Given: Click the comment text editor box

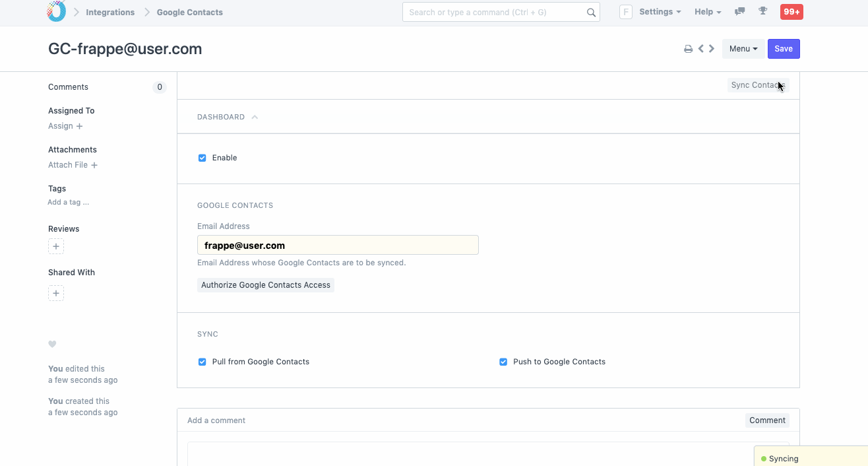Looking at the screenshot, I should click(488, 454).
